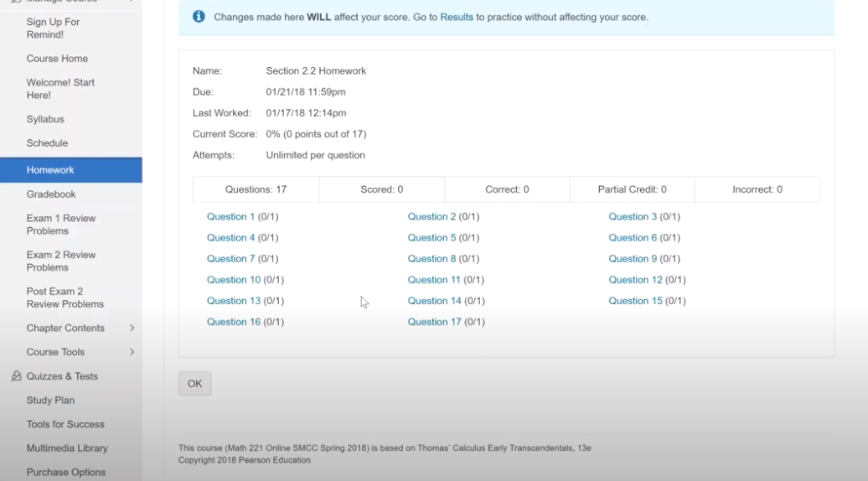Click '0% (0 points out of 17)' score

pos(316,134)
